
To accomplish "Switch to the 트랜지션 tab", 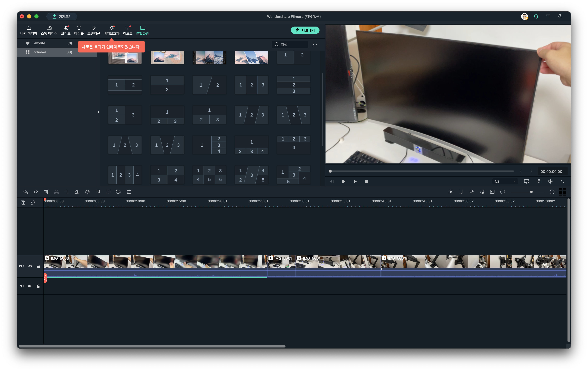I will pyautogui.click(x=94, y=30).
